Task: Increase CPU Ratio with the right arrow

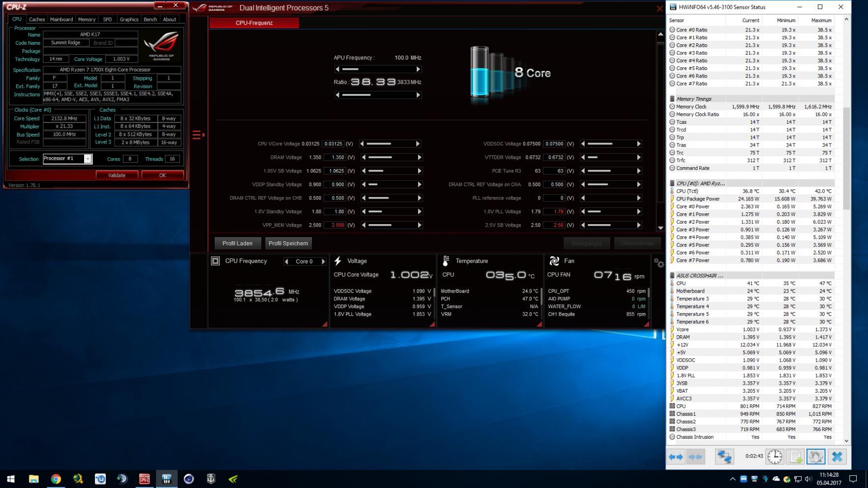Action: (x=419, y=95)
